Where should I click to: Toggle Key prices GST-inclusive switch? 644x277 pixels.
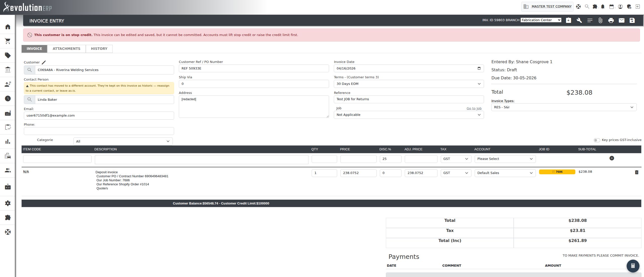pyautogui.click(x=596, y=140)
